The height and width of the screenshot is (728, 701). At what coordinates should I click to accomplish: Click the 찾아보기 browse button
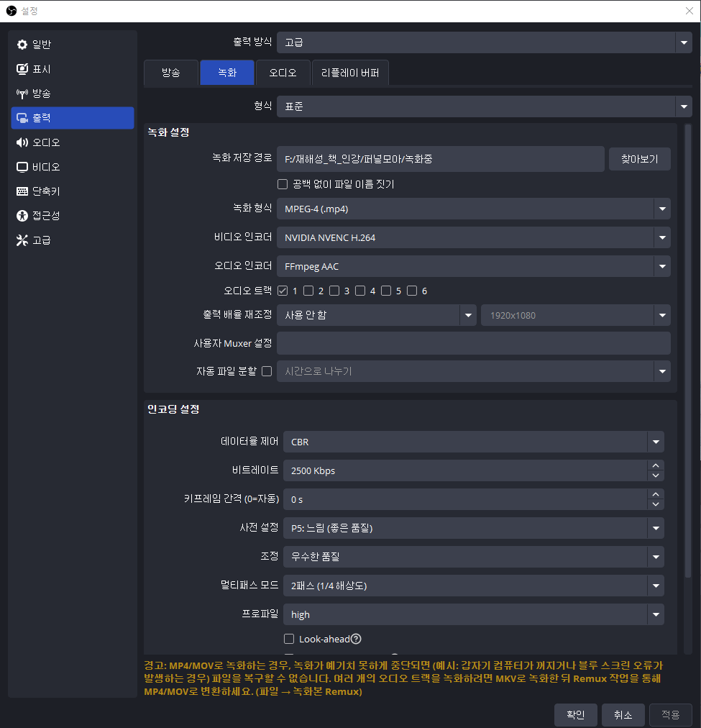[x=640, y=159]
